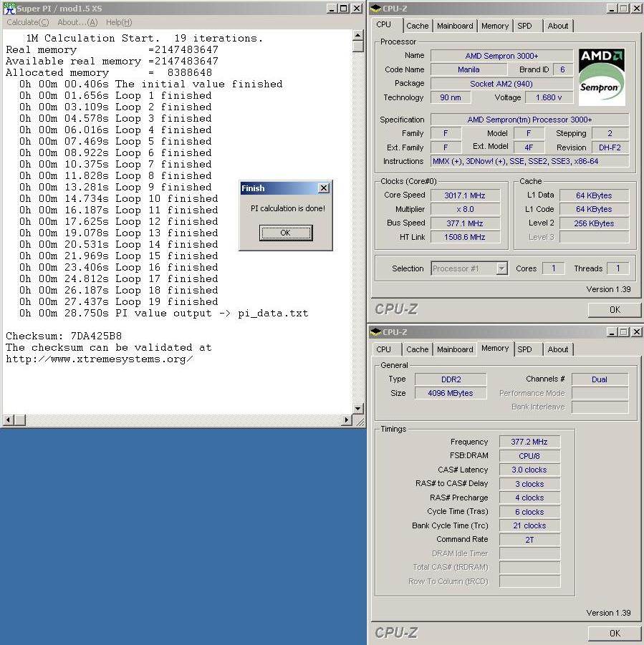Viewport: 644px width, 645px height.
Task: Click the Super PI horizontal scrollbar thumb
Action: pos(20,420)
